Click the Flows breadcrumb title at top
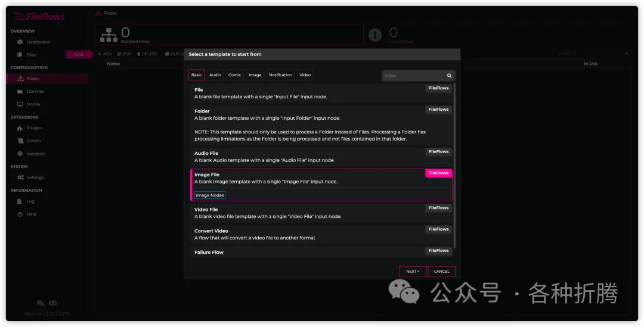 (110, 13)
